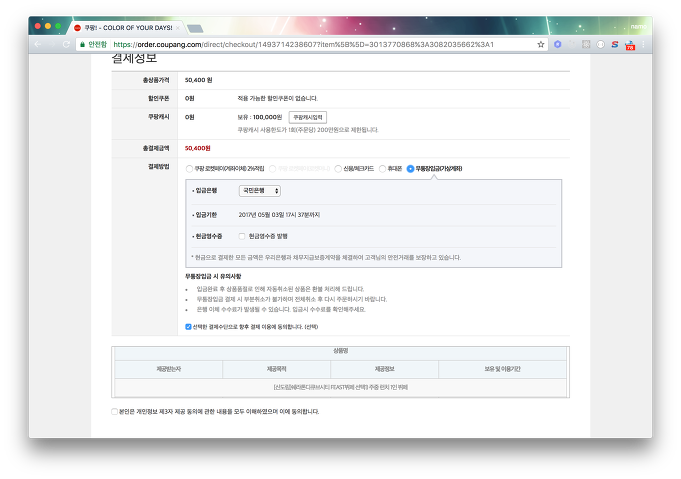Open the 국민은행 bank dropdown
Image resolution: width=681 pixels, height=479 pixels.
click(x=259, y=191)
